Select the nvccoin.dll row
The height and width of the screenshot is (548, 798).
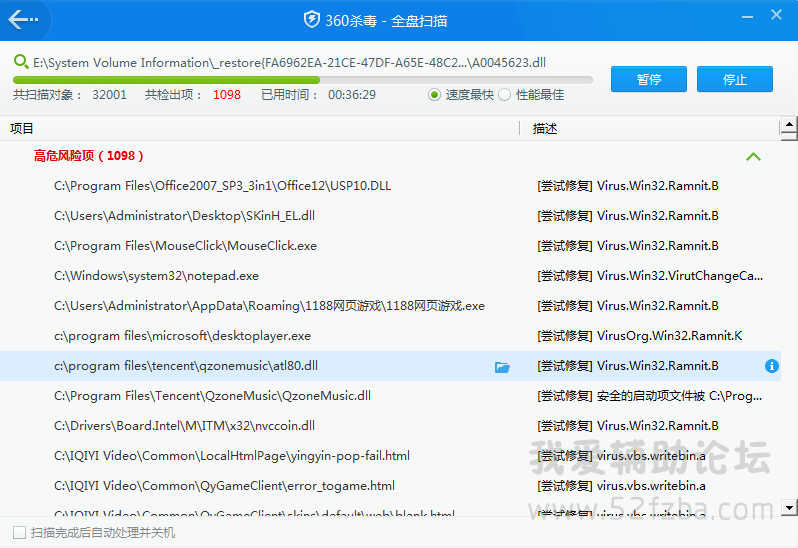[390, 426]
